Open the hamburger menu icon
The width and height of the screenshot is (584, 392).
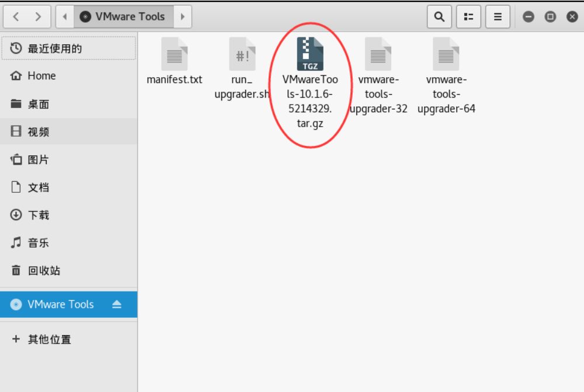(498, 16)
